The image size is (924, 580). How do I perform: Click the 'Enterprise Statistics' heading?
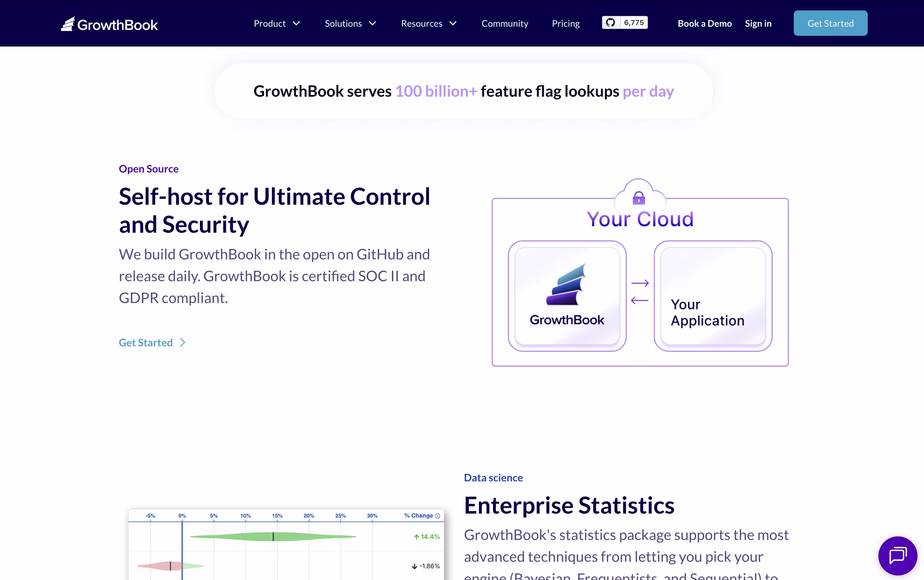569,505
